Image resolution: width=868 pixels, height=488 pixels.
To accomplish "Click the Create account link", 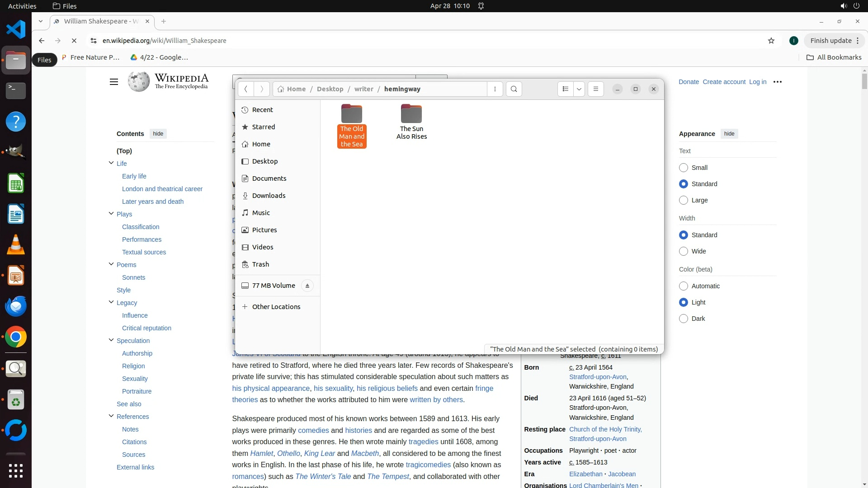I will 724,82.
